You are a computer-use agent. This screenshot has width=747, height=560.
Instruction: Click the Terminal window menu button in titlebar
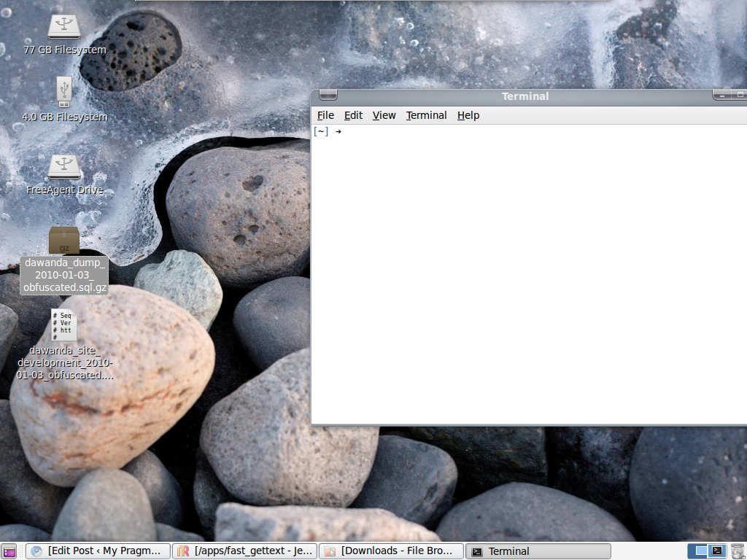pyautogui.click(x=328, y=96)
